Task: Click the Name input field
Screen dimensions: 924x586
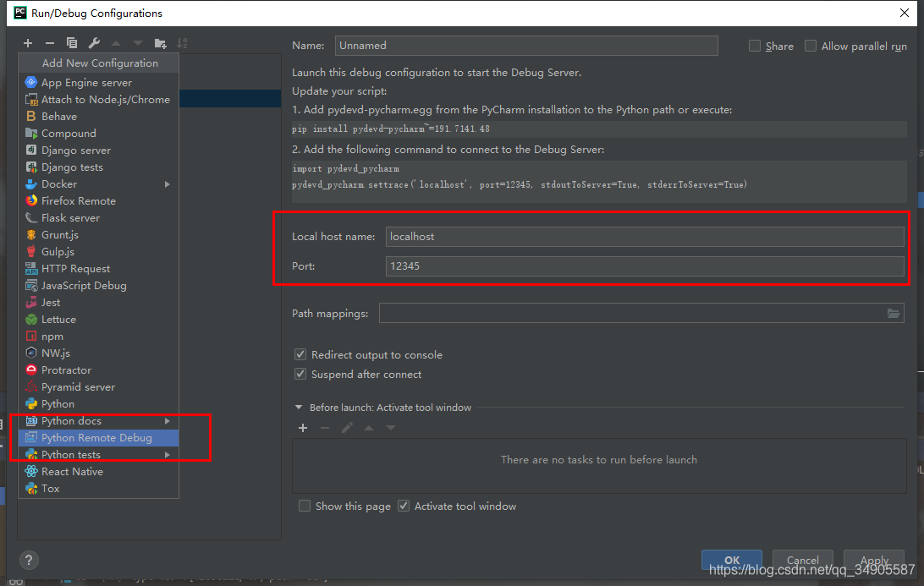Action: point(526,46)
